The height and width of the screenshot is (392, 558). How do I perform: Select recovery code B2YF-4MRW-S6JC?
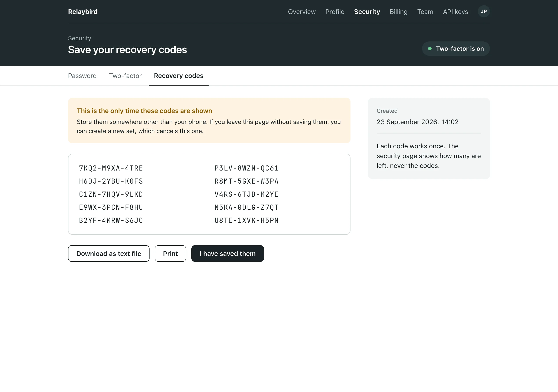click(x=111, y=221)
